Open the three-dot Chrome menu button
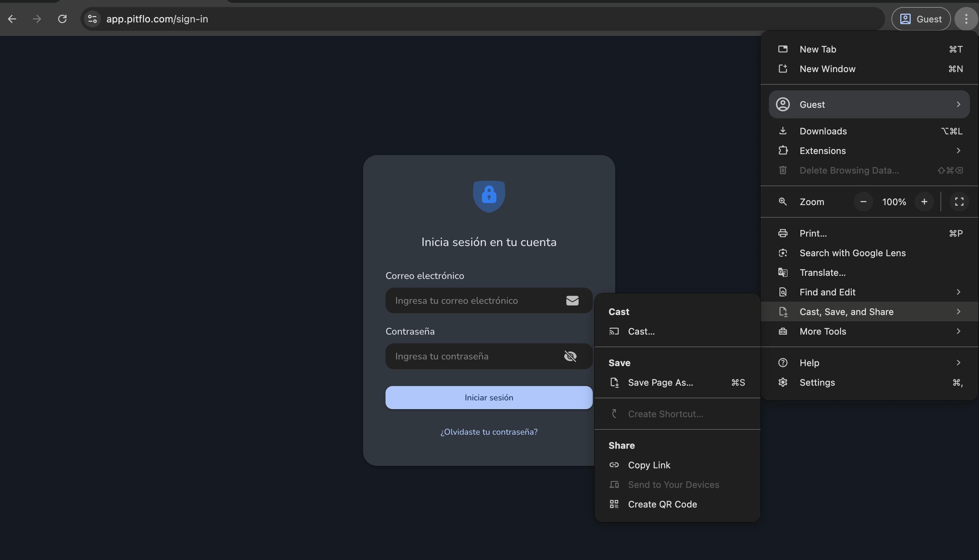The width and height of the screenshot is (979, 560). click(966, 19)
